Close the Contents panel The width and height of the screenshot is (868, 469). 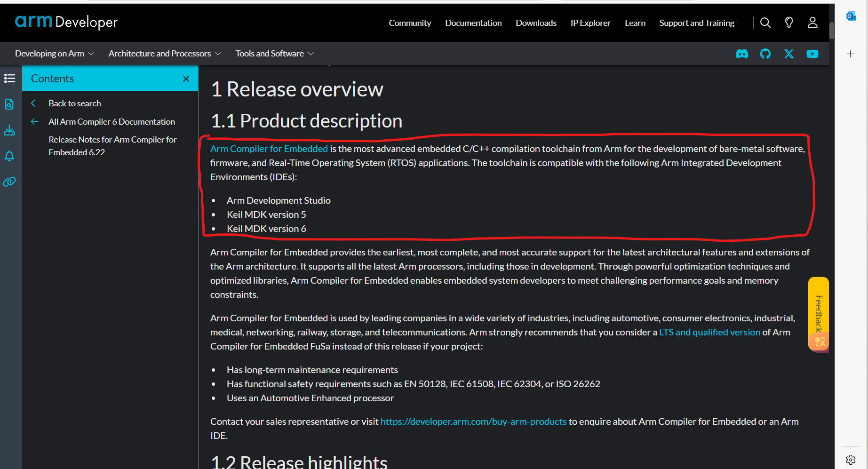[186, 79]
